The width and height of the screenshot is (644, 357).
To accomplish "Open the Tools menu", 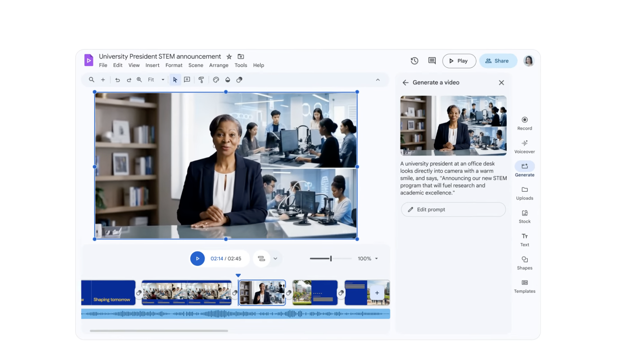I will [241, 65].
